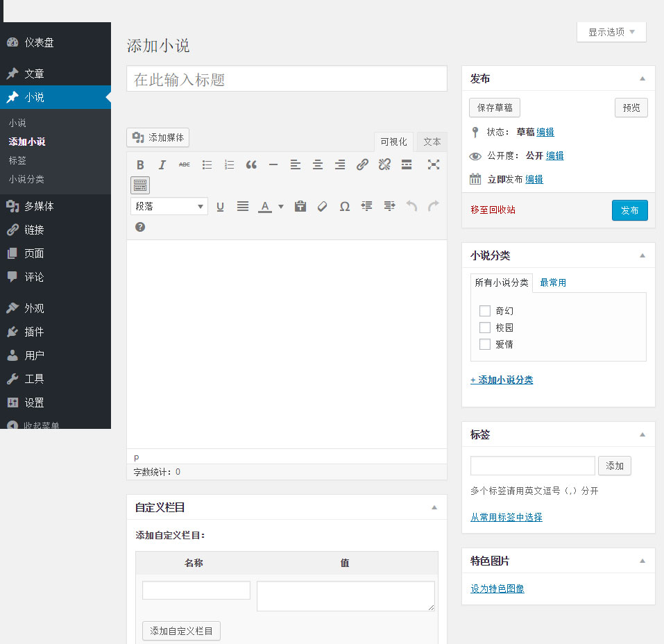Apply bold formatting in the editor
Image resolution: width=664 pixels, height=644 pixels.
pyautogui.click(x=140, y=164)
